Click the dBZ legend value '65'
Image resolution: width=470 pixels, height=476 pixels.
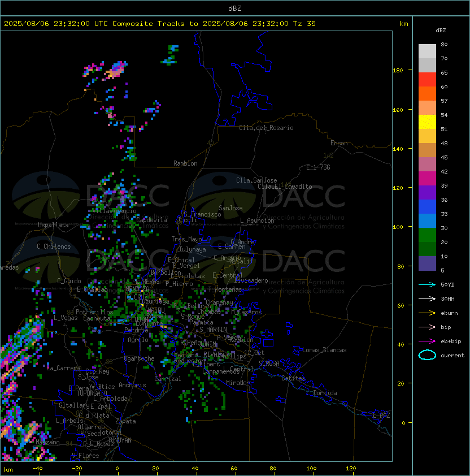tap(444, 73)
